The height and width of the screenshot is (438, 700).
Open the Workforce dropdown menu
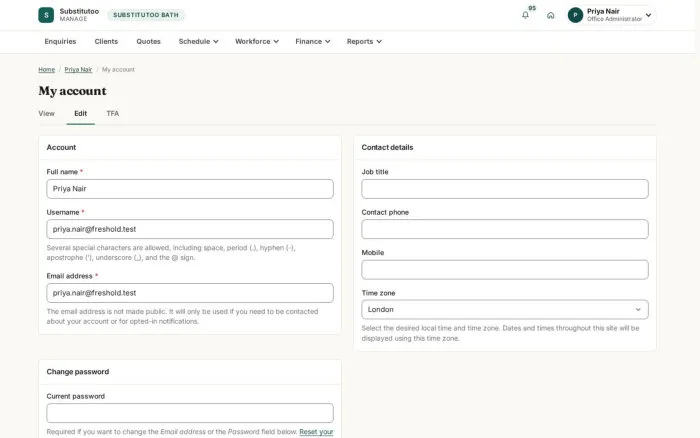257,42
